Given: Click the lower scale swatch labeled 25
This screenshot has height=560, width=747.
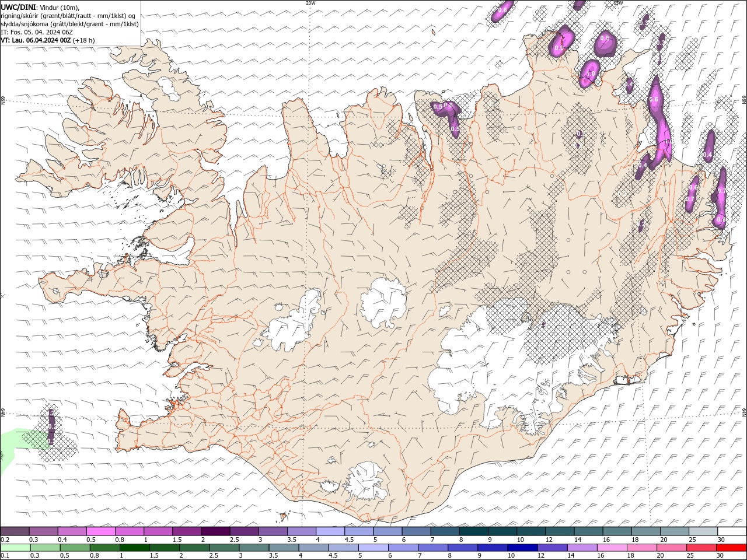Looking at the screenshot, I should (702, 548).
